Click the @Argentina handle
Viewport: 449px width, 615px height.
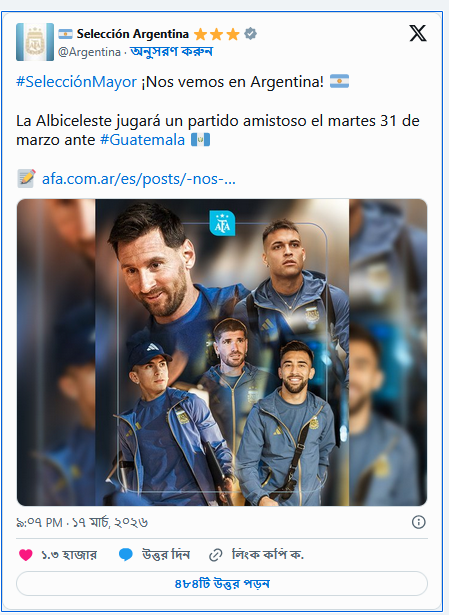click(x=89, y=52)
